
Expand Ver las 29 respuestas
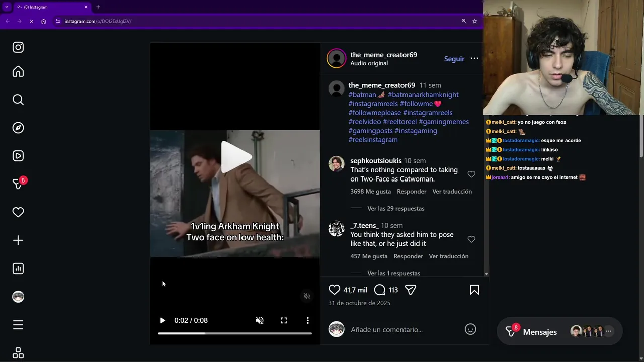(x=396, y=209)
